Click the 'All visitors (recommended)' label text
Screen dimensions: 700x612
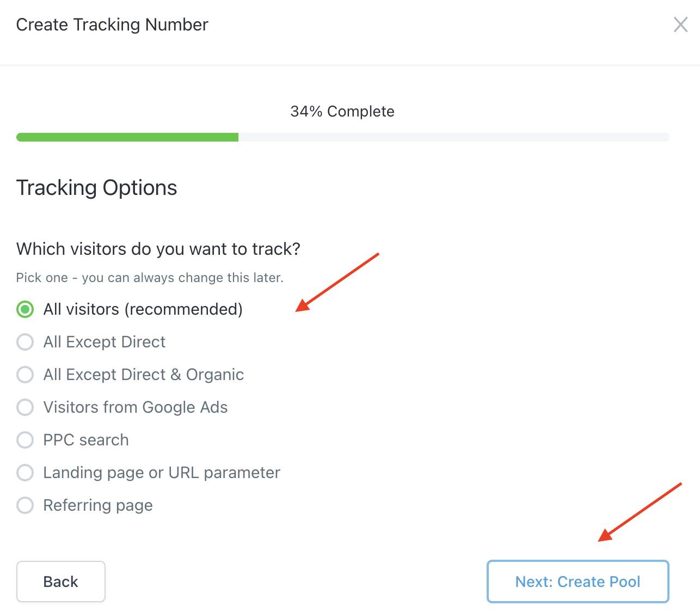tap(143, 309)
